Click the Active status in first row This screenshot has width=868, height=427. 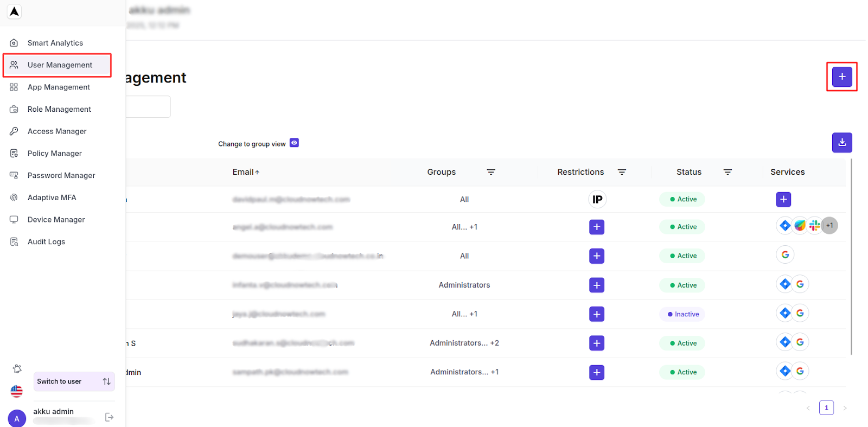[x=682, y=199]
